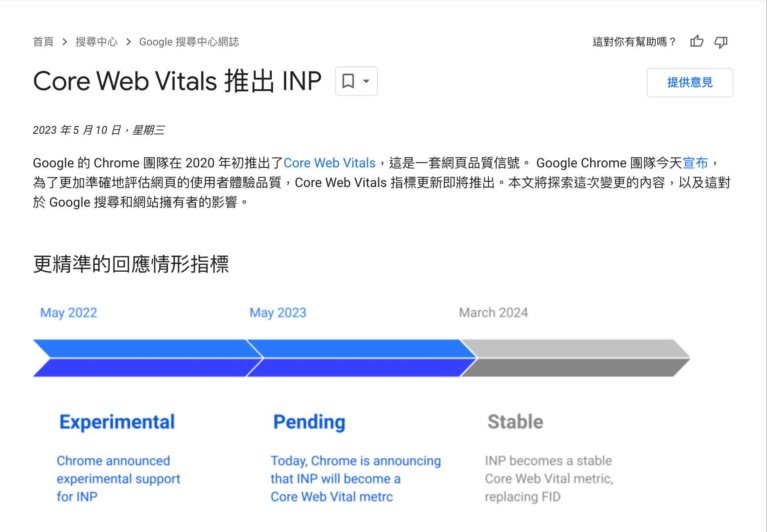Click the May 2022 timeline label
The image size is (767, 532).
coord(69,313)
